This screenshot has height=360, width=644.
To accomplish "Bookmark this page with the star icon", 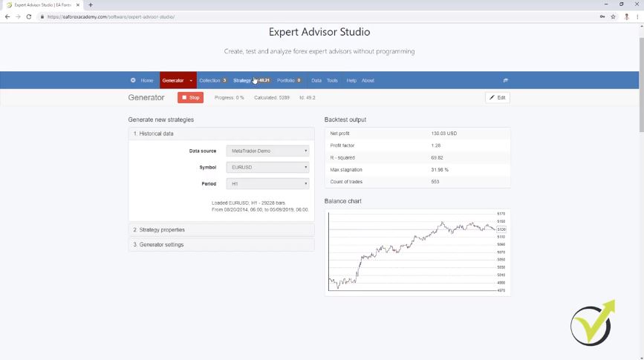I will coord(614,17).
